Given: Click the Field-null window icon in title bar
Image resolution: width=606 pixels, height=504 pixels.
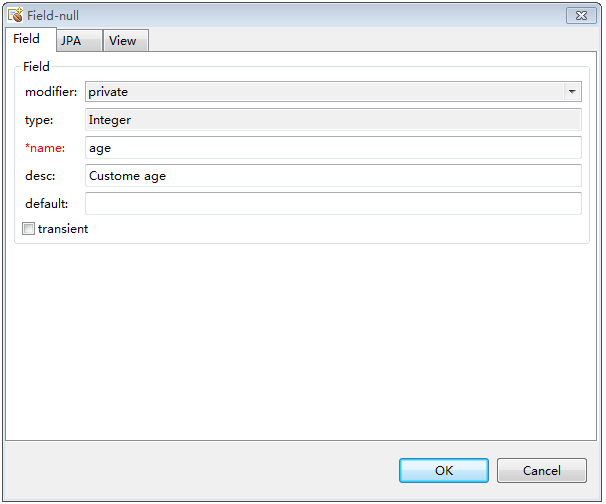Looking at the screenshot, I should coord(15,16).
